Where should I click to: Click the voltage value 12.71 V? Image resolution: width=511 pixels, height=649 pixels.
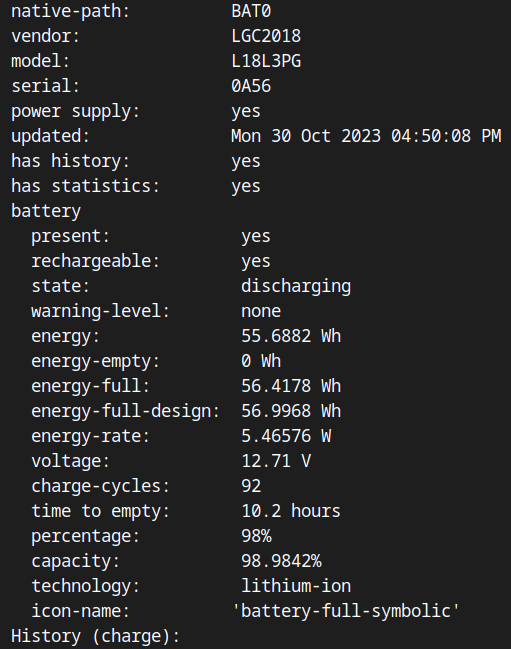click(276, 461)
